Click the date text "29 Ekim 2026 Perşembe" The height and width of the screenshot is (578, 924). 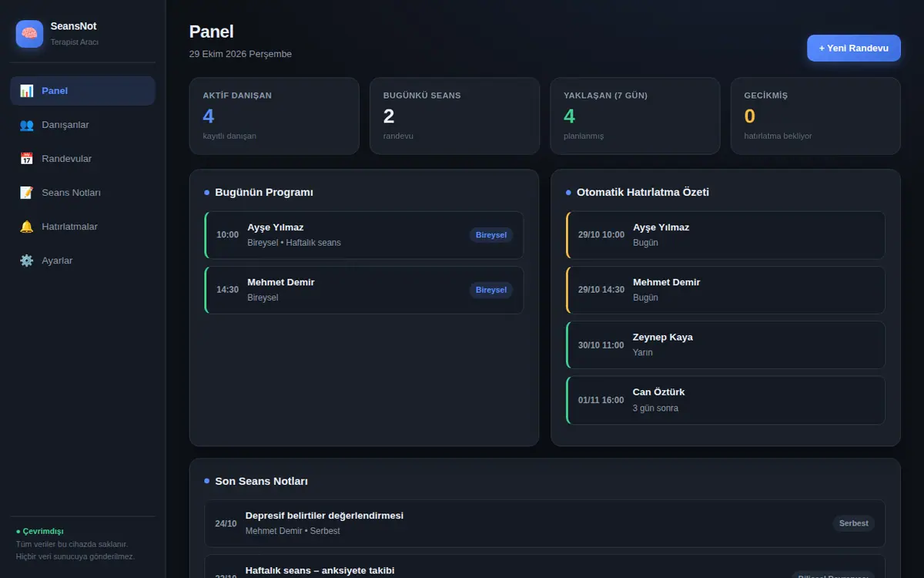[x=240, y=54]
